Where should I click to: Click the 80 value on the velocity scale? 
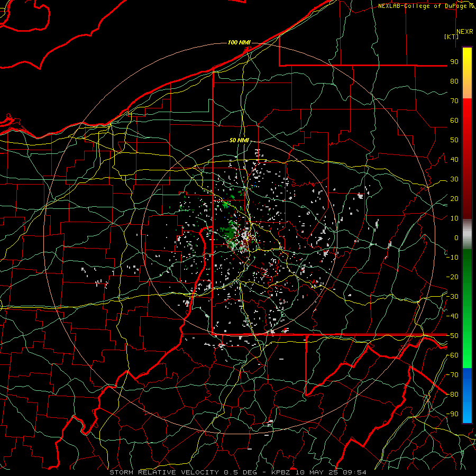coord(454,81)
